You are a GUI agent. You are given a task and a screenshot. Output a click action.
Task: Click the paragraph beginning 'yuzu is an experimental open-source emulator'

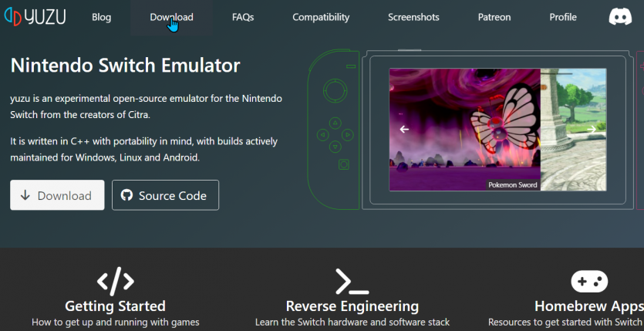146,106
